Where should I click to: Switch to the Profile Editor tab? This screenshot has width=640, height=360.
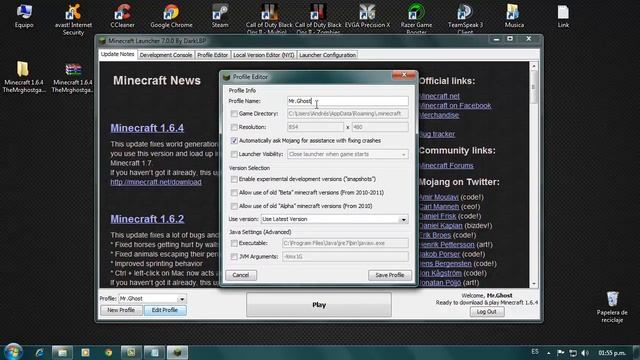[x=212, y=55]
